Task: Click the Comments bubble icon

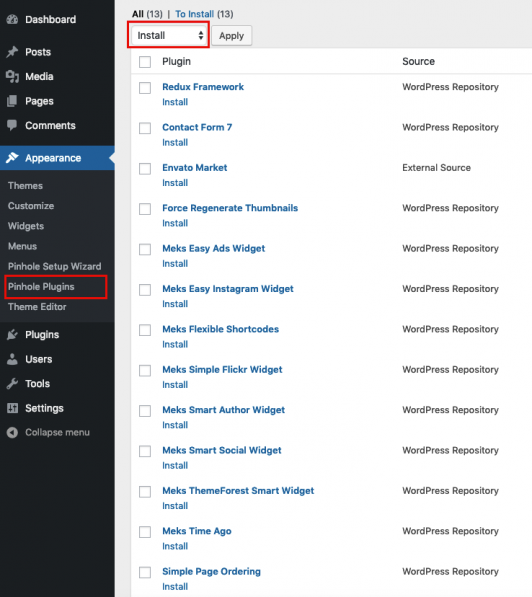Action: tap(12, 125)
